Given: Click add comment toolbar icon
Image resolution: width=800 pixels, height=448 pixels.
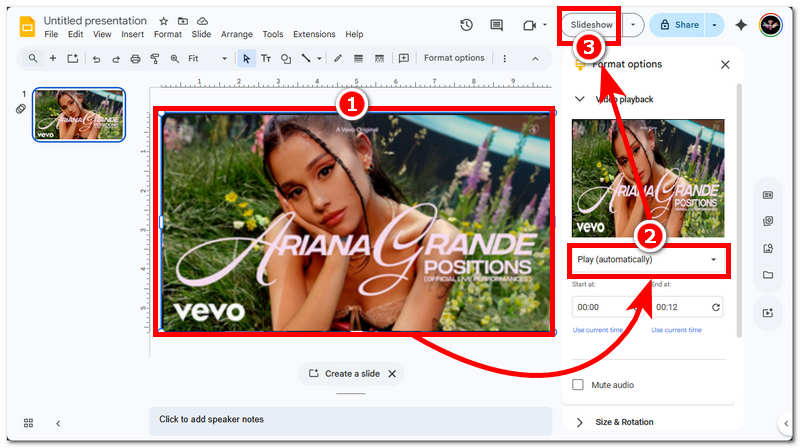Looking at the screenshot, I should click(x=404, y=58).
